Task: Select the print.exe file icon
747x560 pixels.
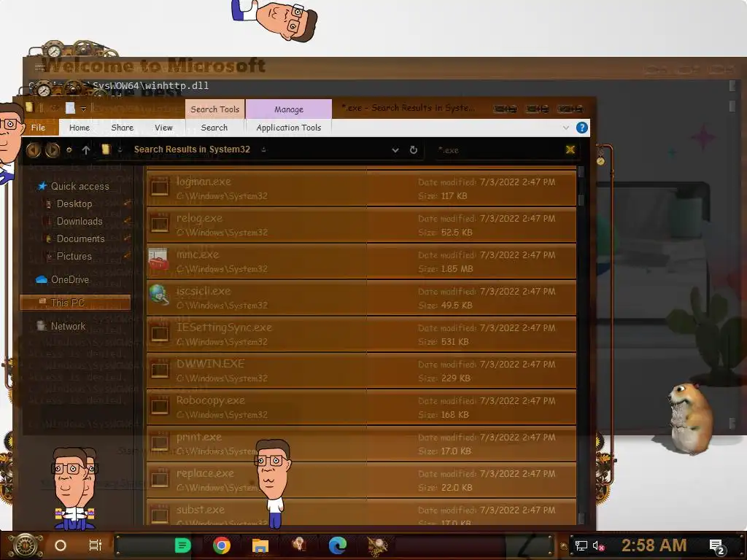Action: pyautogui.click(x=160, y=443)
